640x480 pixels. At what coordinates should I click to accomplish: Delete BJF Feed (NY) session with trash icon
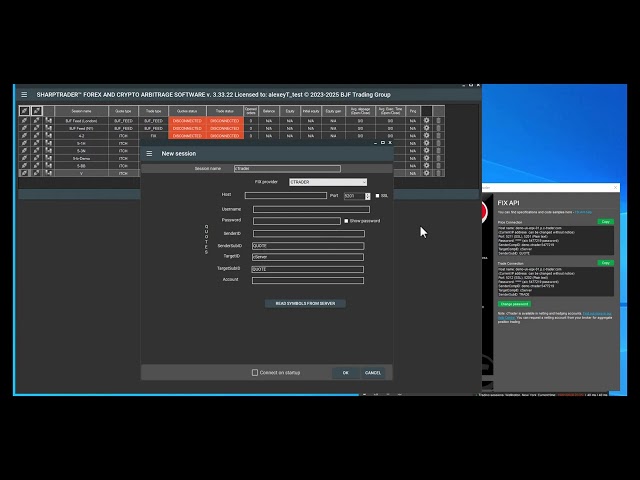[x=439, y=128]
